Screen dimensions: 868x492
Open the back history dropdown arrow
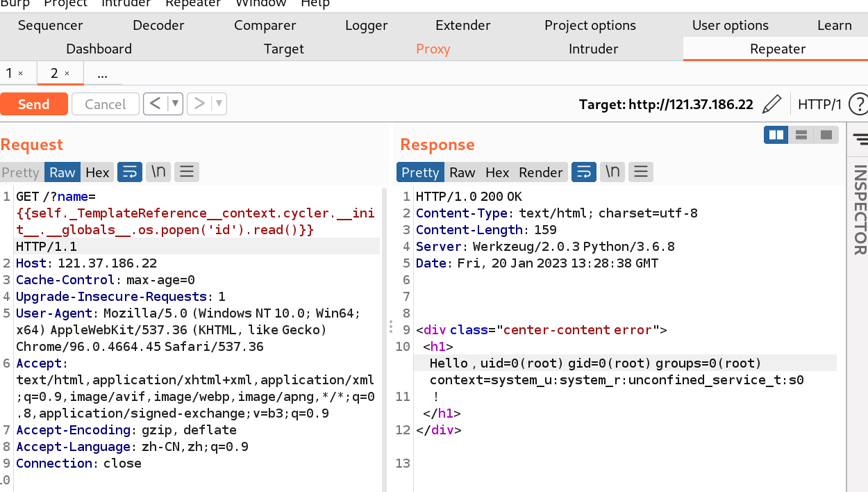tap(175, 104)
